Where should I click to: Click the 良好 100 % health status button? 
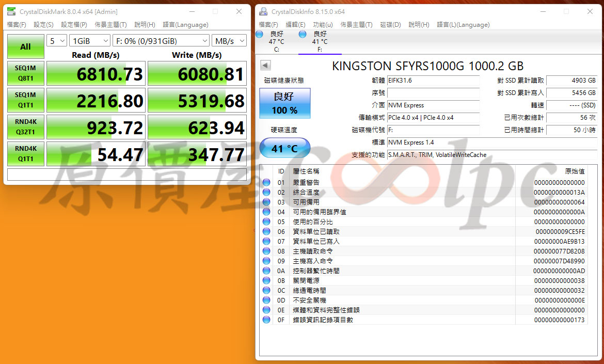[x=284, y=103]
